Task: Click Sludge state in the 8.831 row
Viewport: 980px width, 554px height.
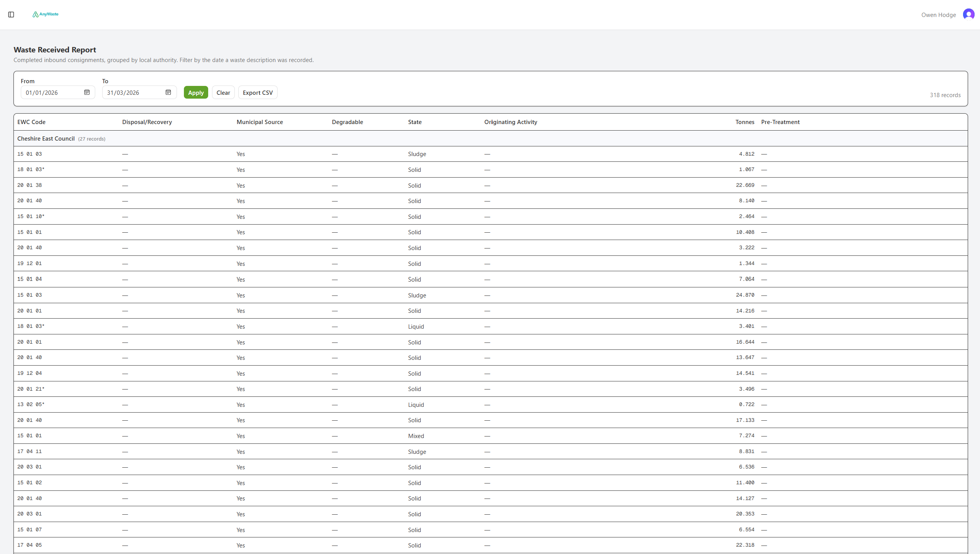Action: 417,452
